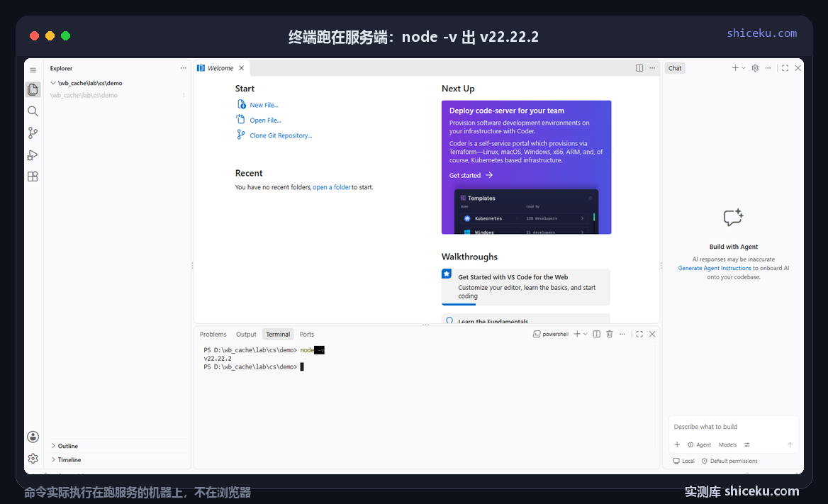The height and width of the screenshot is (504, 828).
Task: Open the Agent mode picker
Action: (x=699, y=445)
